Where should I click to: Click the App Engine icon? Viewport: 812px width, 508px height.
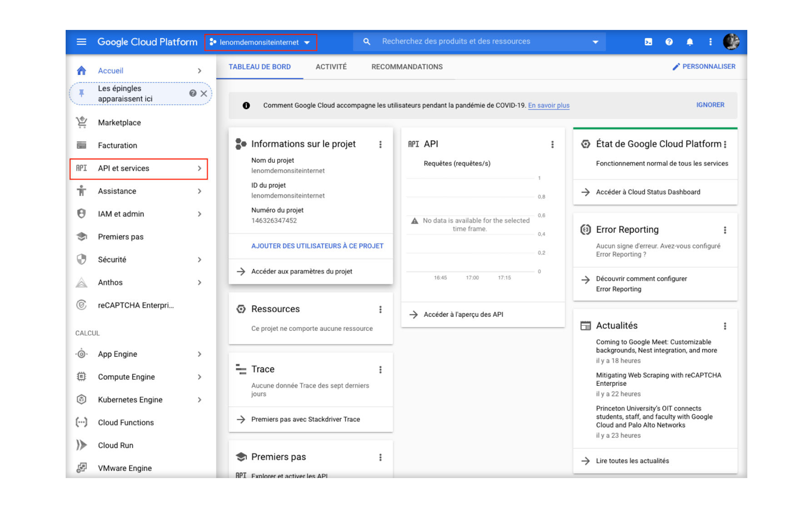pyautogui.click(x=82, y=354)
